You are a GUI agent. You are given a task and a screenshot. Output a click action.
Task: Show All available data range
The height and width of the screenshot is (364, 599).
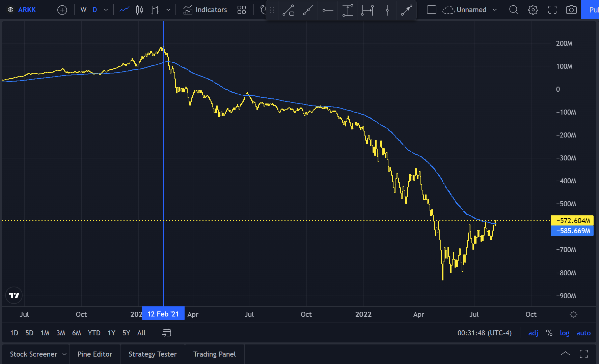(x=141, y=333)
